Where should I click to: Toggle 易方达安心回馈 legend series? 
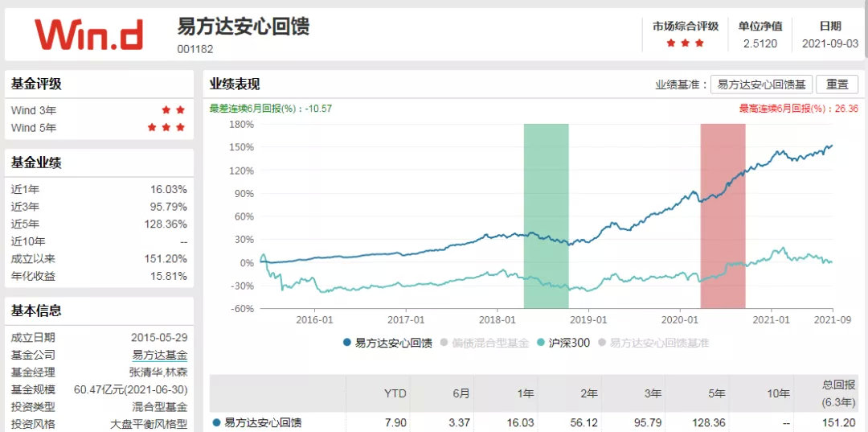pyautogui.click(x=387, y=343)
